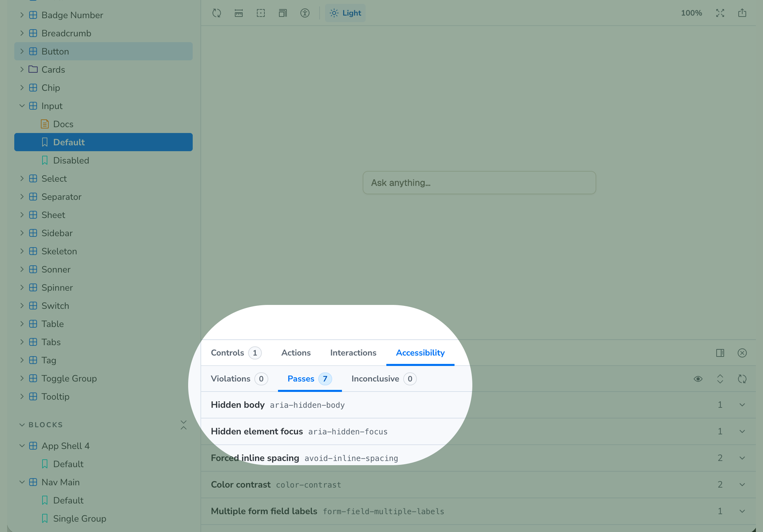Click the Sonner component icon
This screenshot has height=532, width=763.
click(x=33, y=270)
